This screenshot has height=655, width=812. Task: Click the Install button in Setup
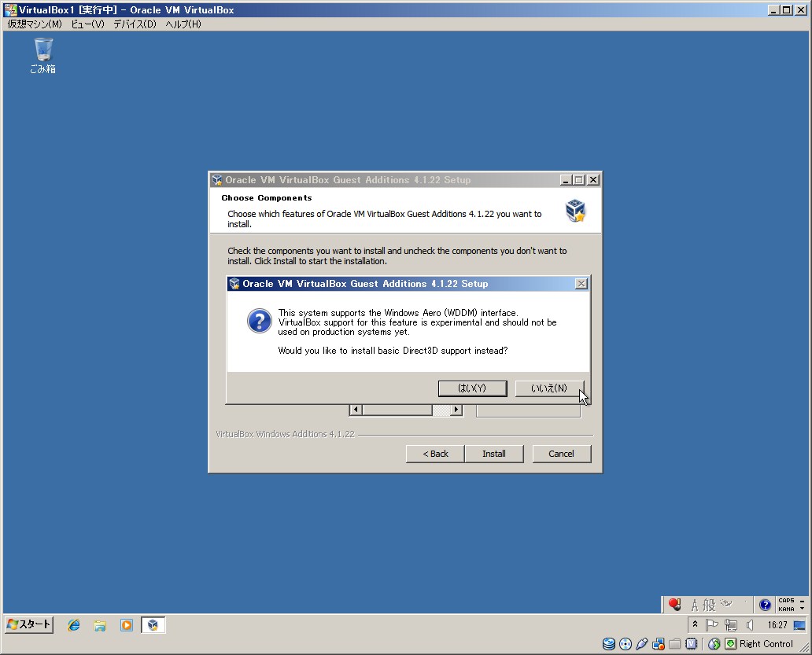(x=494, y=454)
